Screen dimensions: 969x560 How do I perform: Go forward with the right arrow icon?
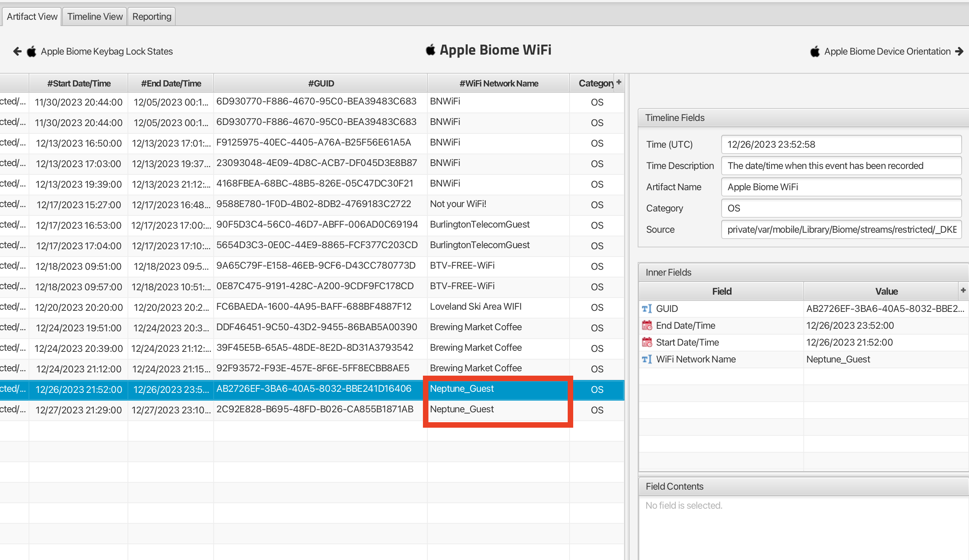[x=959, y=51]
